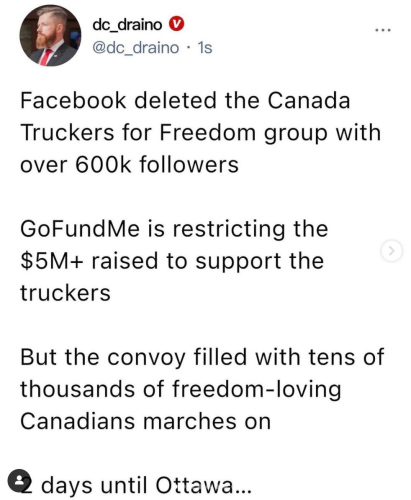
Task: Click the word 'thousands' in the post
Action: 79,389
